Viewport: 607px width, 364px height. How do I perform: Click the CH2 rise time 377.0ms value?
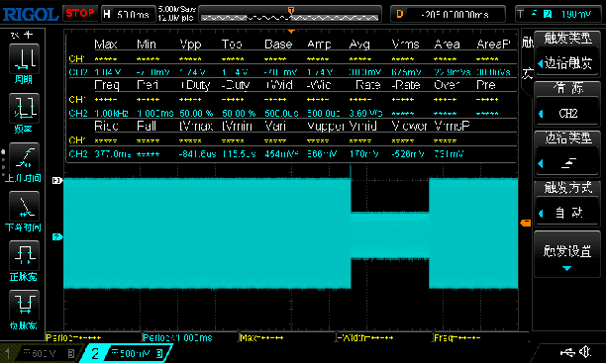click(113, 154)
